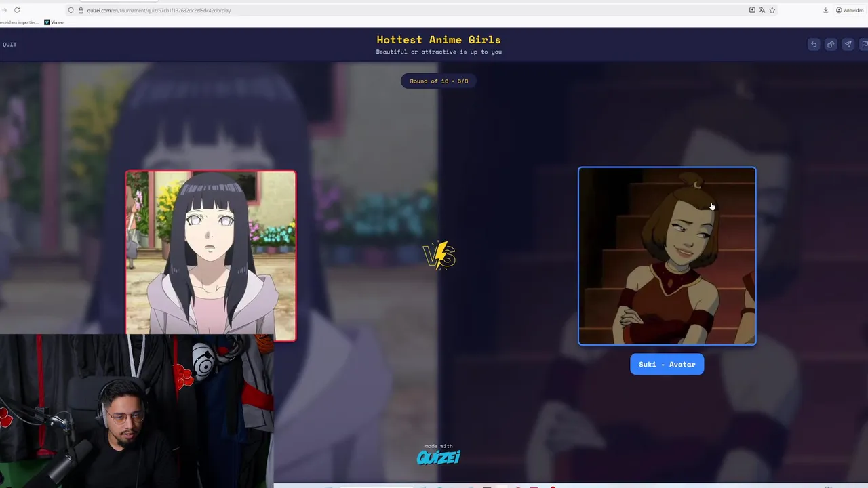Screen dimensions: 868x488
Task: Click the flag report icon
Action: [864, 44]
